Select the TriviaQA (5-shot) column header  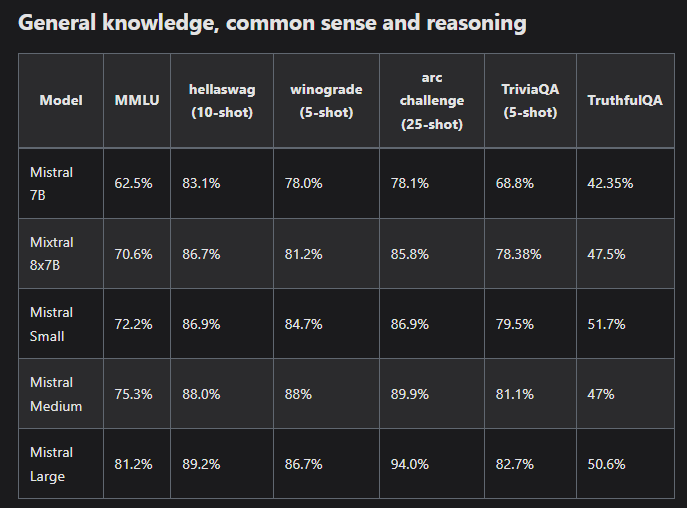(x=530, y=101)
